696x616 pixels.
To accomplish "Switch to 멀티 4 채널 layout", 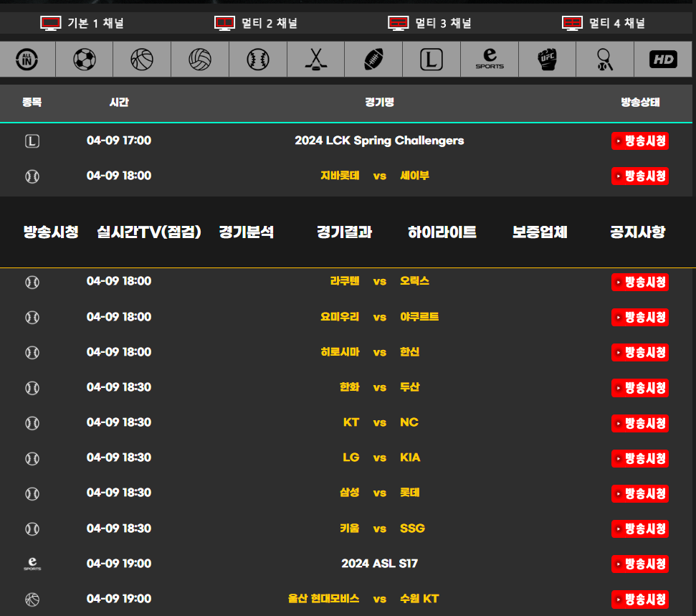I will 604,23.
